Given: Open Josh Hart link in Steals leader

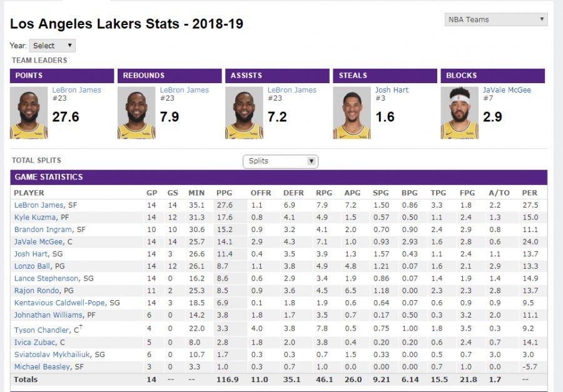Looking at the screenshot, I should point(392,90).
